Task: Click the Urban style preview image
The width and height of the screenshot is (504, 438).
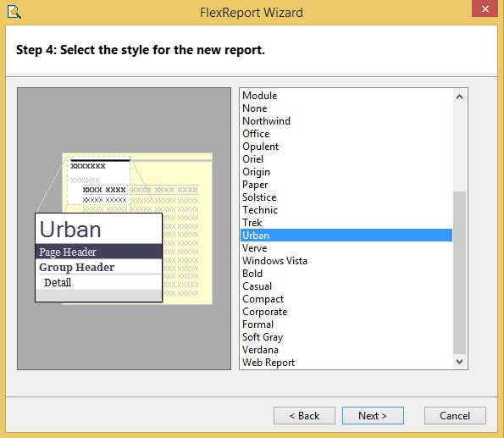Action: tap(124, 229)
